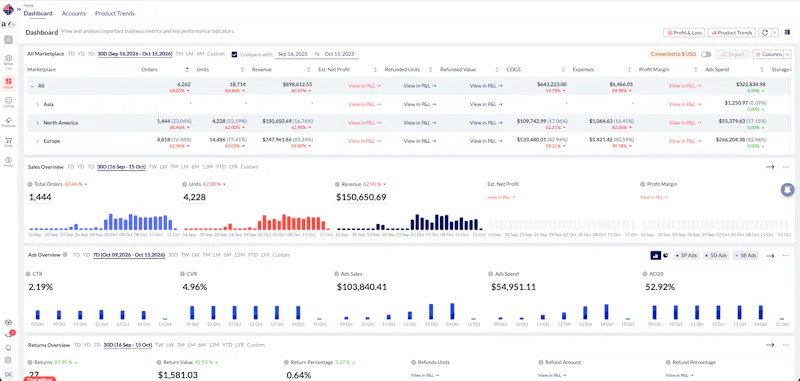Select 30D range in Ads Overview
Image resolution: width=800 pixels, height=381 pixels.
click(173, 255)
